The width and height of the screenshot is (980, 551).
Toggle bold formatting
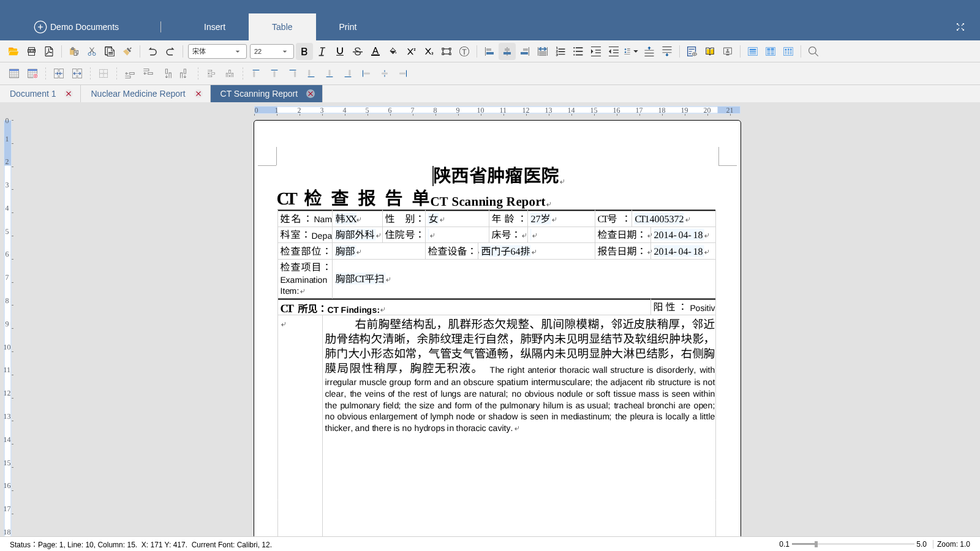pyautogui.click(x=304, y=51)
